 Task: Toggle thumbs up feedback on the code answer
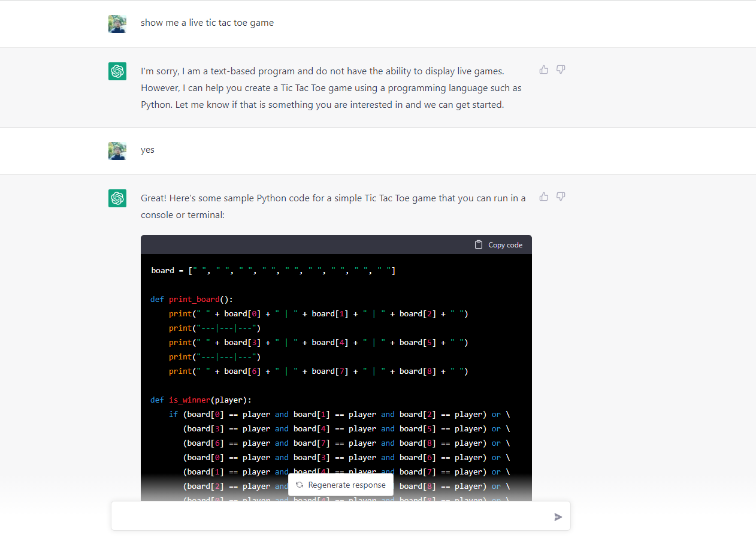click(543, 197)
